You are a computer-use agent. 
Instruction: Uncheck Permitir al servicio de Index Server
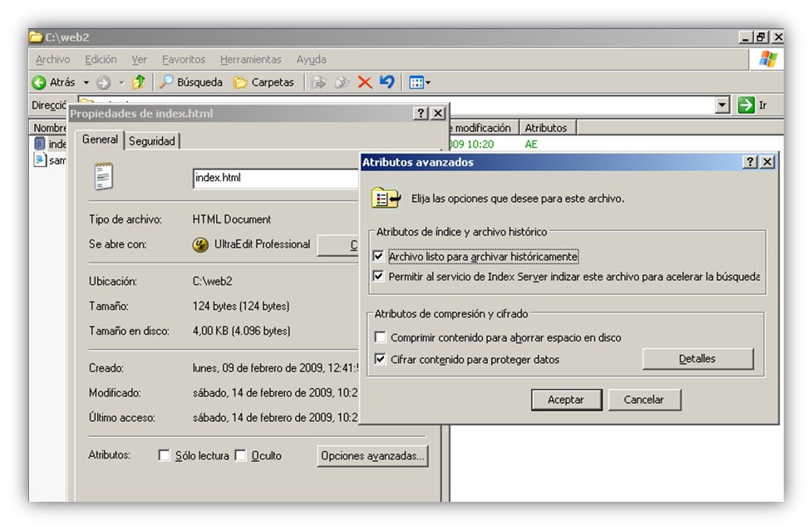[x=378, y=277]
